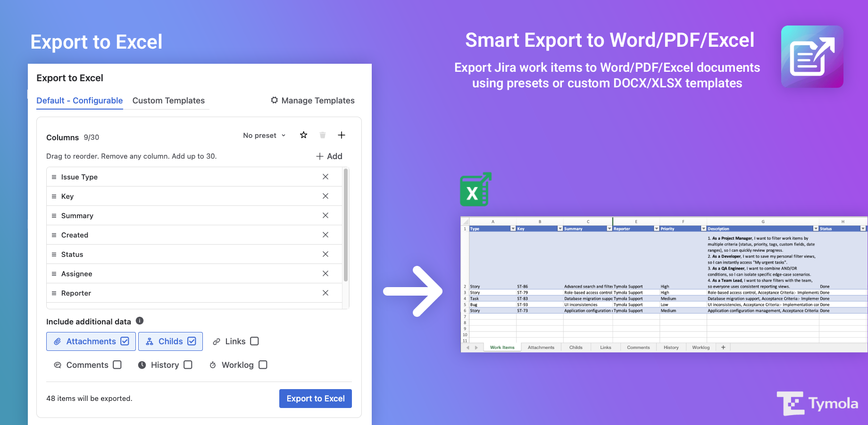Click the Reporter row drag handle
This screenshot has height=425, width=868.
pyautogui.click(x=54, y=293)
